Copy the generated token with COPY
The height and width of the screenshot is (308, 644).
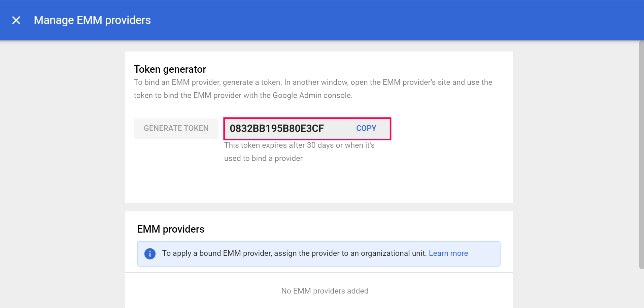[366, 128]
